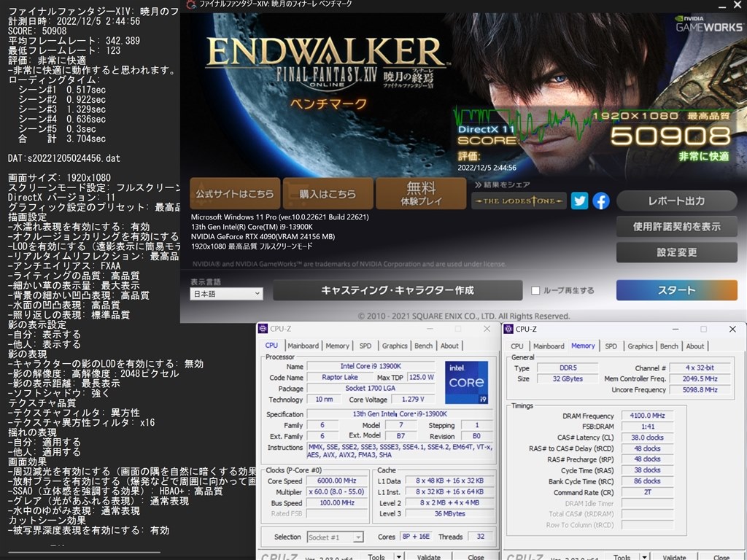This screenshot has height=560, width=747.
Task: Click the memory Size value 32 GBytes
Action: 568,378
